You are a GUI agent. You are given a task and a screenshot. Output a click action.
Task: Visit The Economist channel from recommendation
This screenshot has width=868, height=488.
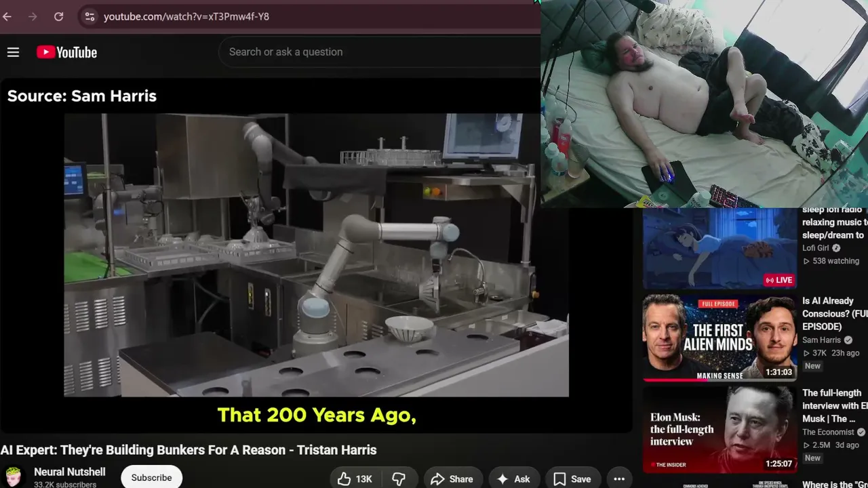pyautogui.click(x=828, y=432)
